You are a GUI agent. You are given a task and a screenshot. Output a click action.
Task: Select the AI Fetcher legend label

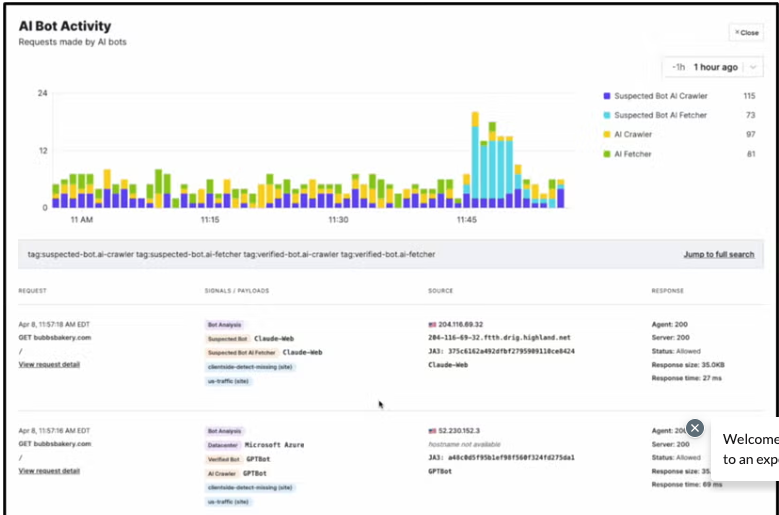632,154
